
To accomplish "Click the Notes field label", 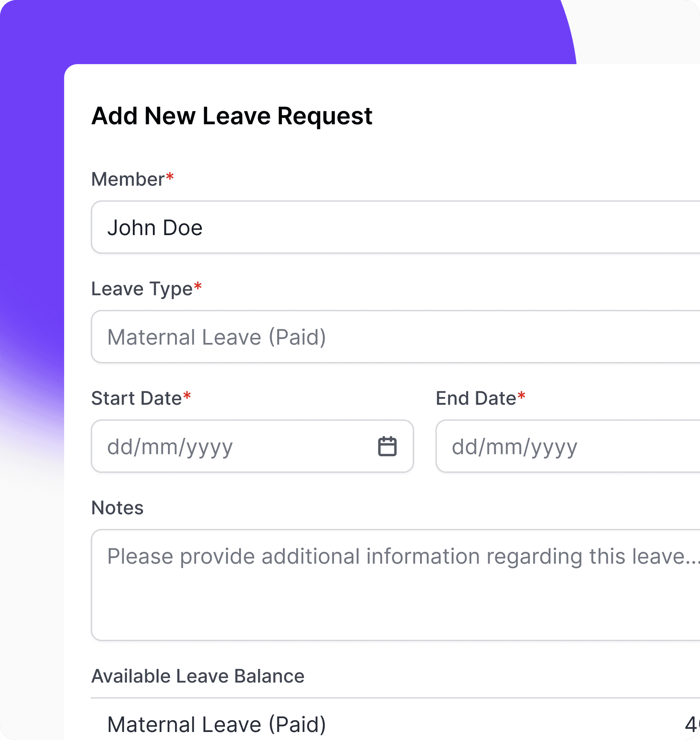I will click(x=117, y=508).
